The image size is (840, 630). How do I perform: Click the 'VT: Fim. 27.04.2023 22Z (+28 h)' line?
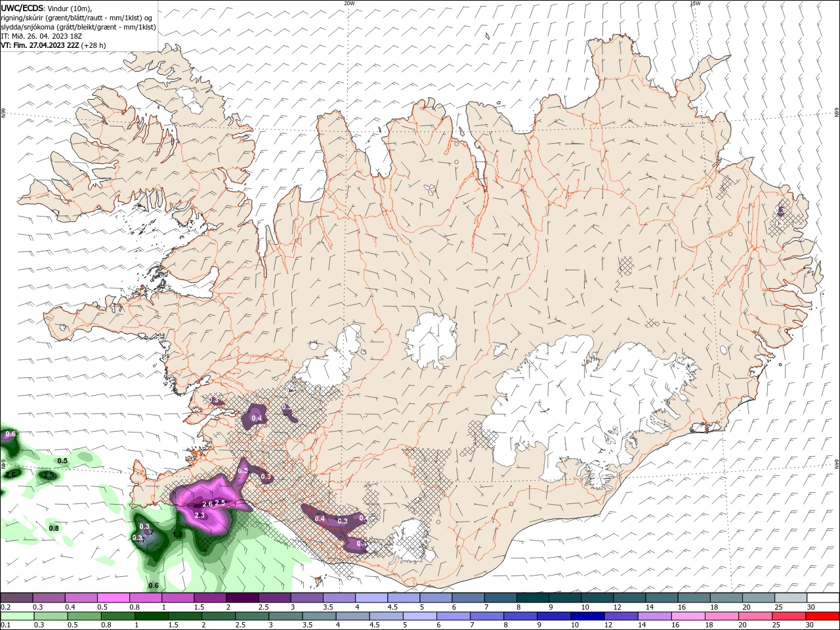53,45
